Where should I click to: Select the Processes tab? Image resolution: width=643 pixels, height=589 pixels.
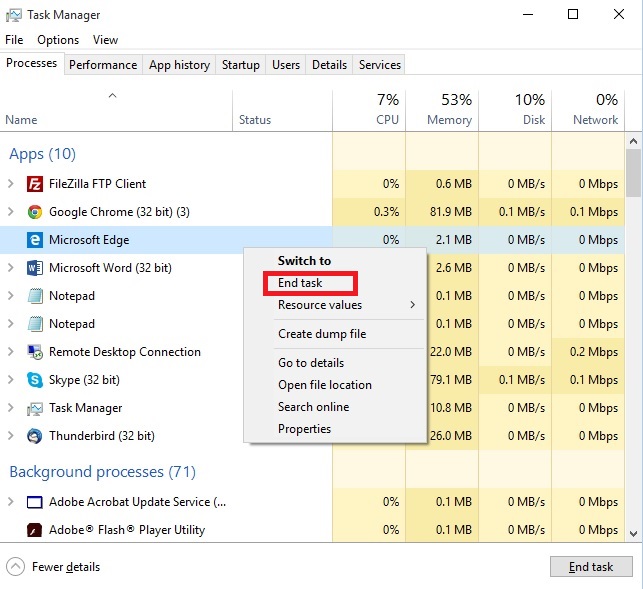(x=32, y=63)
